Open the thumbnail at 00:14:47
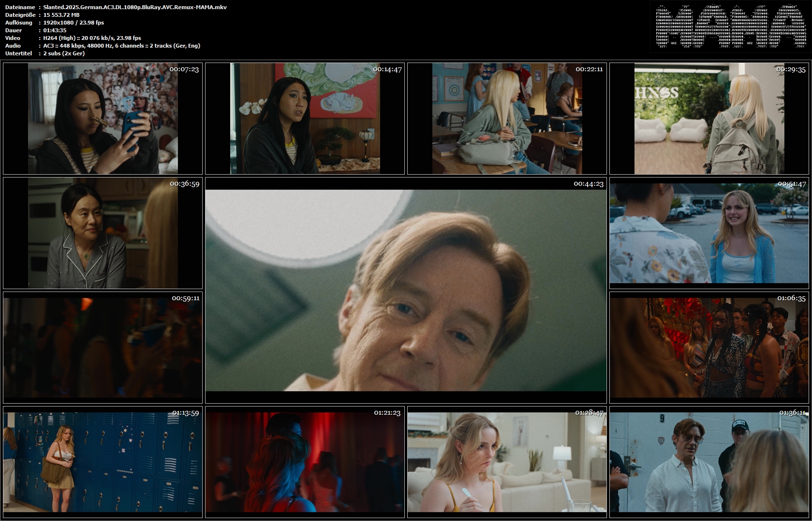Viewport: 812px width, 521px height. click(305, 118)
